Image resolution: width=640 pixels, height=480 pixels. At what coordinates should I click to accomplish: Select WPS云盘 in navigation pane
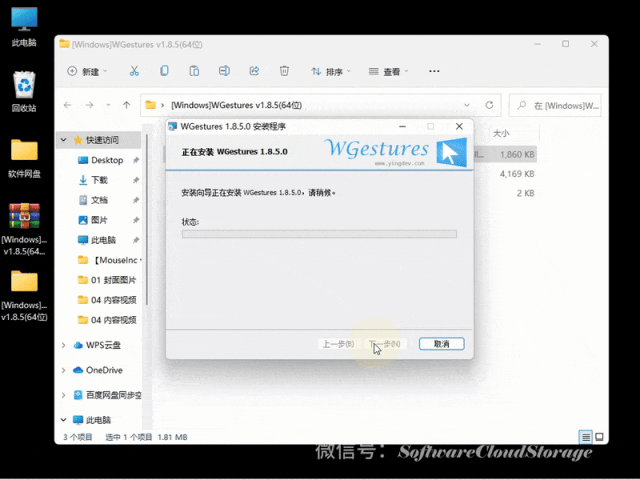[x=103, y=345]
